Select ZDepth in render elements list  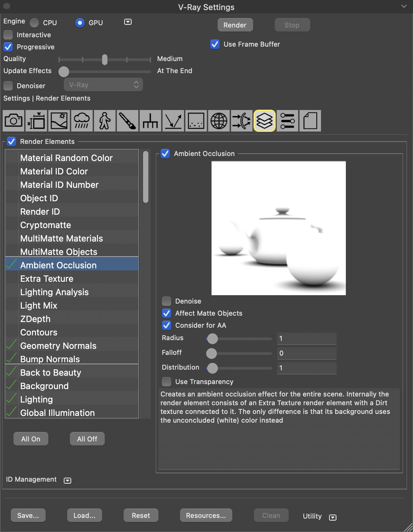(x=35, y=319)
